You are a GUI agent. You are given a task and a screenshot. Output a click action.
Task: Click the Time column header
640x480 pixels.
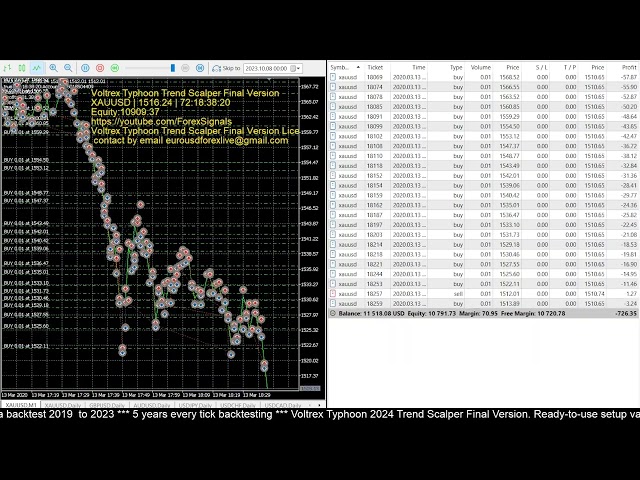point(418,67)
